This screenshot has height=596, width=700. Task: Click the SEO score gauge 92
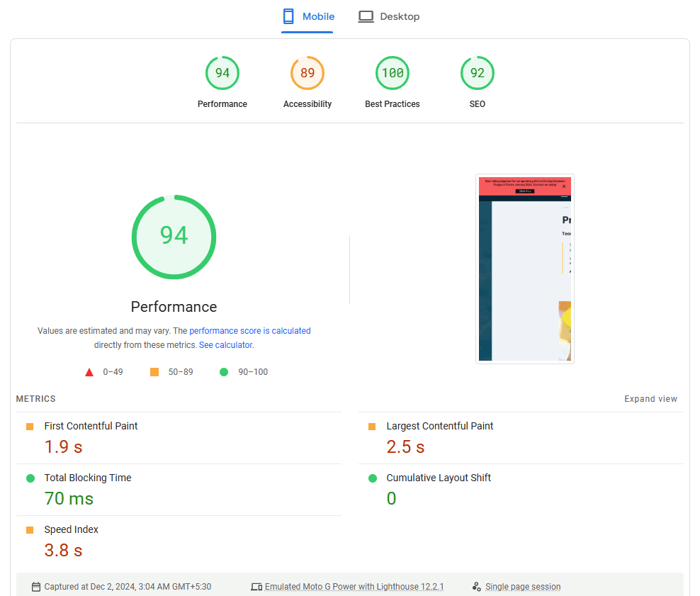(x=478, y=74)
